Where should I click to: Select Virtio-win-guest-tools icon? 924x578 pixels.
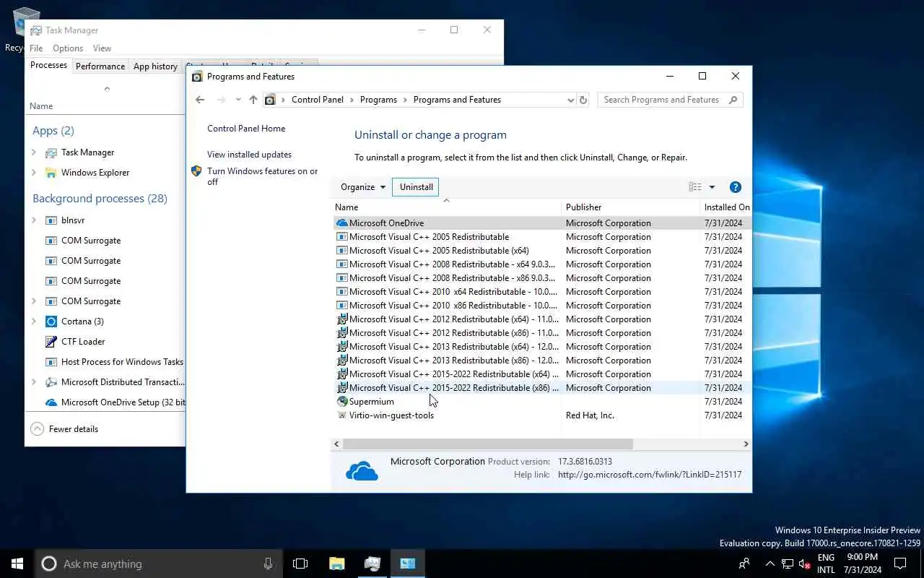tap(342, 415)
